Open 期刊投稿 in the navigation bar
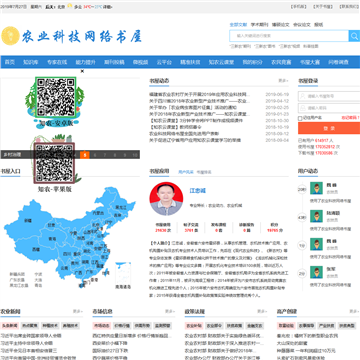 pyautogui.click(x=114, y=62)
